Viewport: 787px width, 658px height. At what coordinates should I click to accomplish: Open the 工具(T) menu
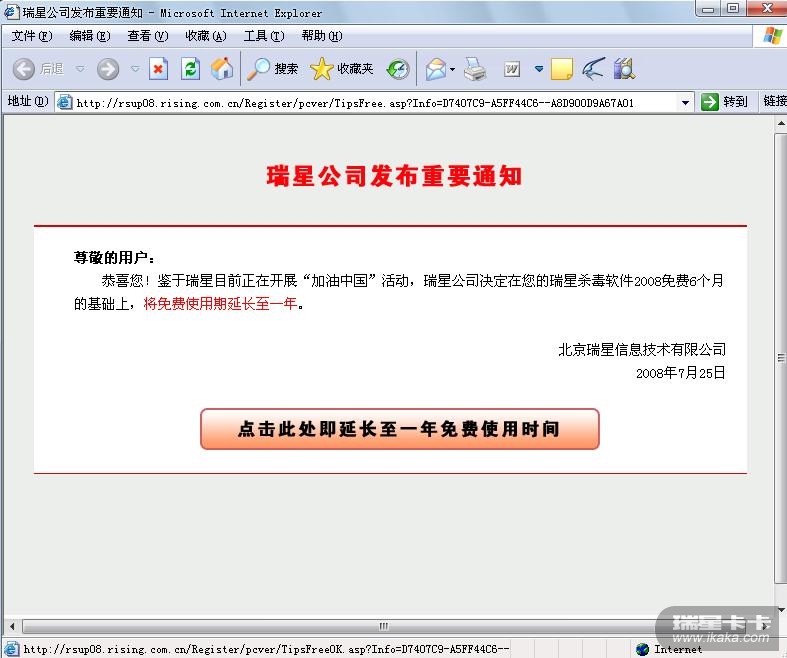(264, 36)
